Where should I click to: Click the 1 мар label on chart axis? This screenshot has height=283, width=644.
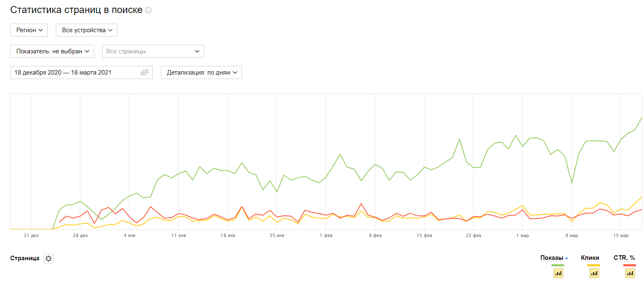[523, 235]
